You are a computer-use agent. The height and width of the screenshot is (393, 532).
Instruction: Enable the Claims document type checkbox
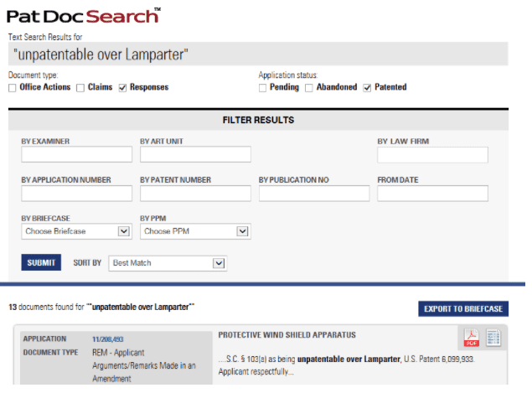pos(80,88)
